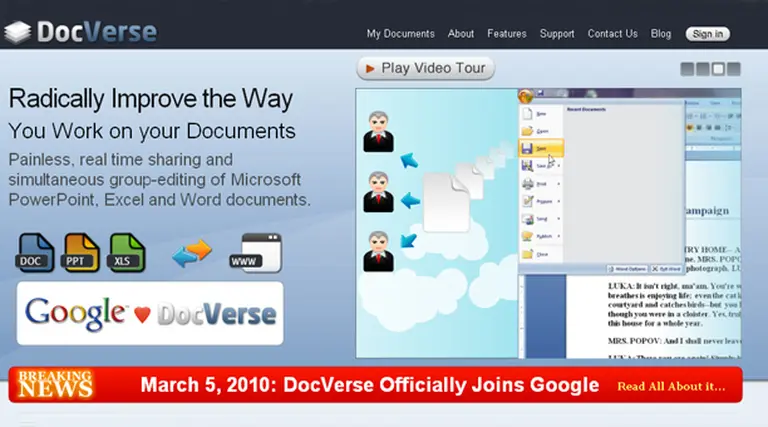This screenshot has width=768, height=427.
Task: Follow the Read All About it link
Action: [671, 386]
